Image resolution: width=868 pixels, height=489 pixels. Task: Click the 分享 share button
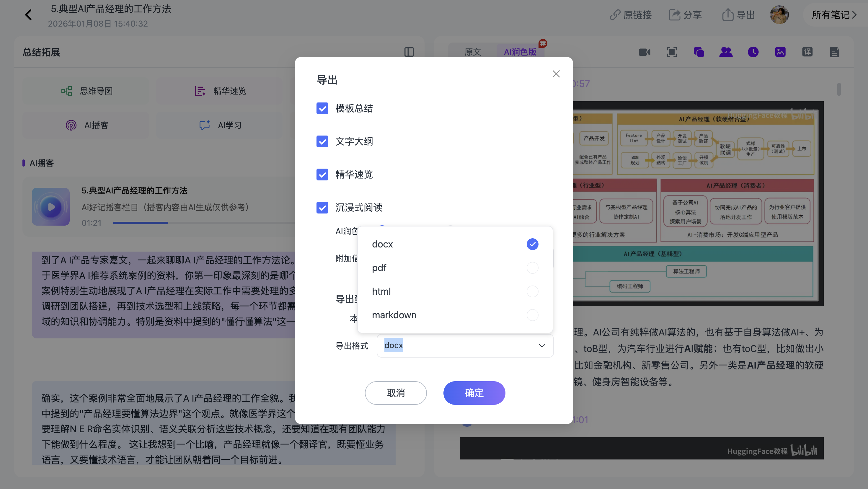[x=685, y=15]
